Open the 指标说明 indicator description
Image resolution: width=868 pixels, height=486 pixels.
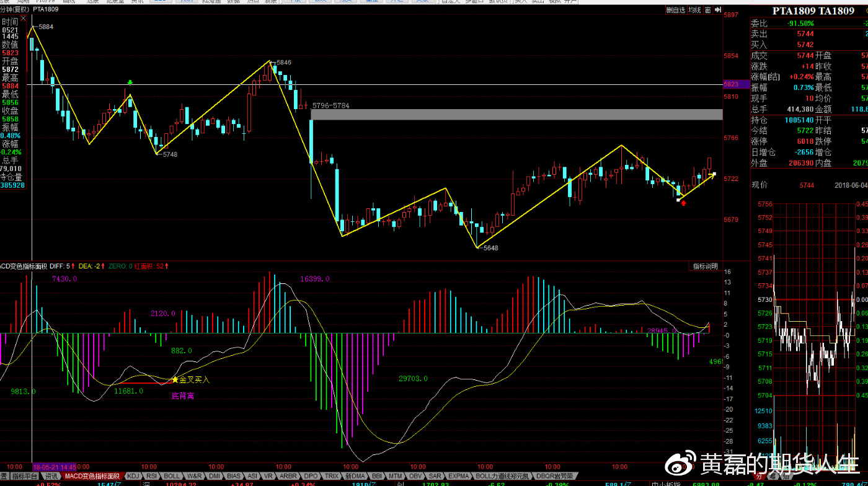pos(705,267)
